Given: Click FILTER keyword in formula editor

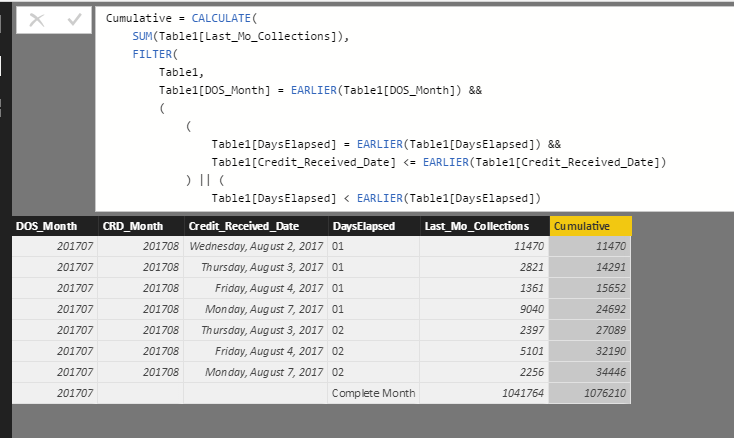Looking at the screenshot, I should point(152,54).
